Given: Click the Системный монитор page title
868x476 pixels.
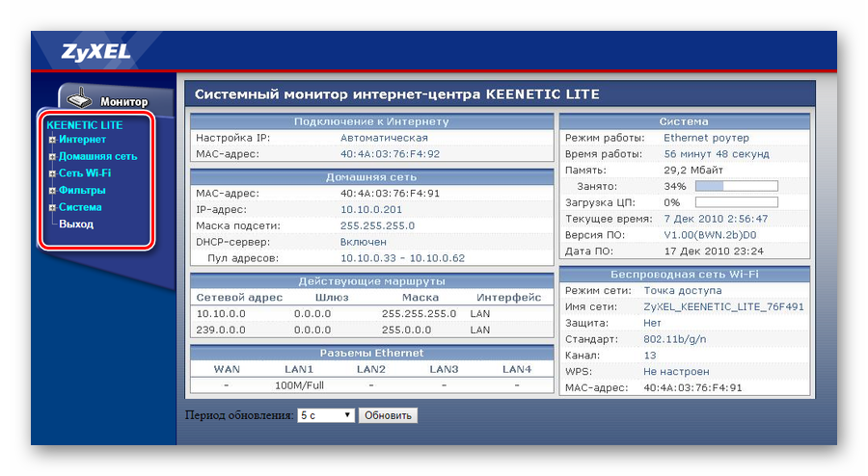Looking at the screenshot, I should point(397,94).
